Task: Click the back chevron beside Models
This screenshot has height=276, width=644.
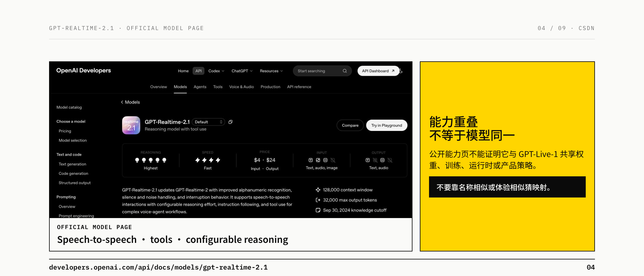Action: (122, 102)
